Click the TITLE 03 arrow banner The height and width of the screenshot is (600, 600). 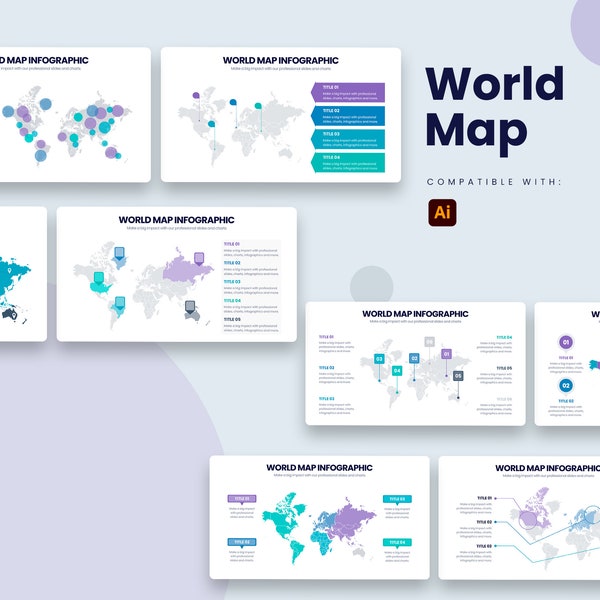[x=348, y=139]
